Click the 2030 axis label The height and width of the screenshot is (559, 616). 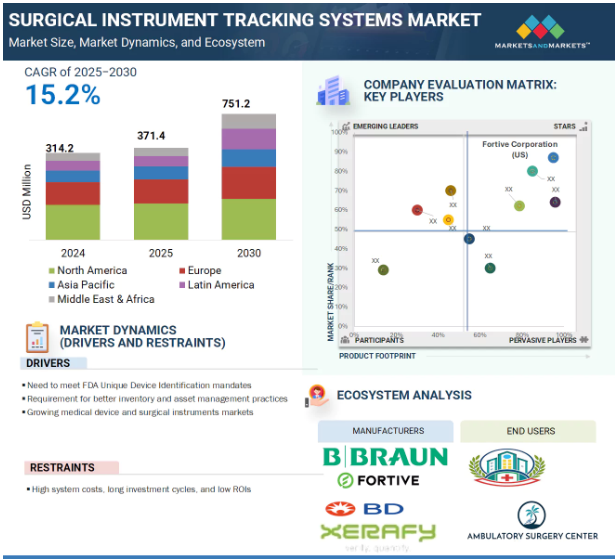tap(249, 253)
